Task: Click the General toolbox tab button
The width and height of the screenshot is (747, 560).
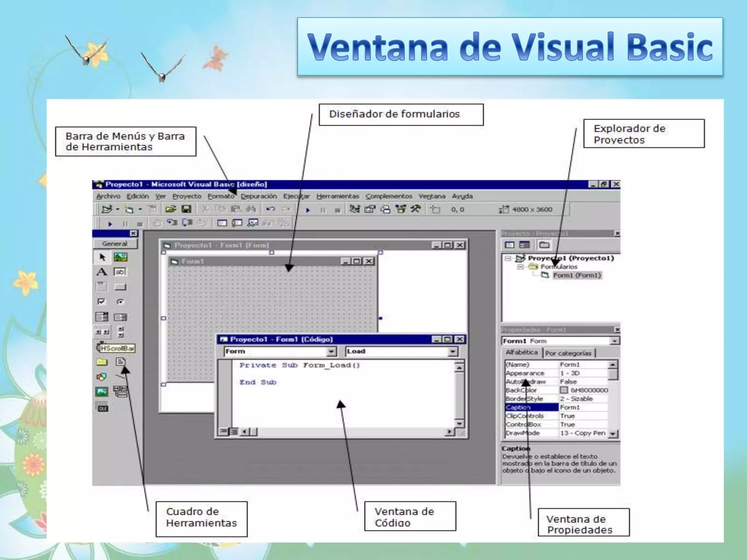Action: tap(115, 244)
